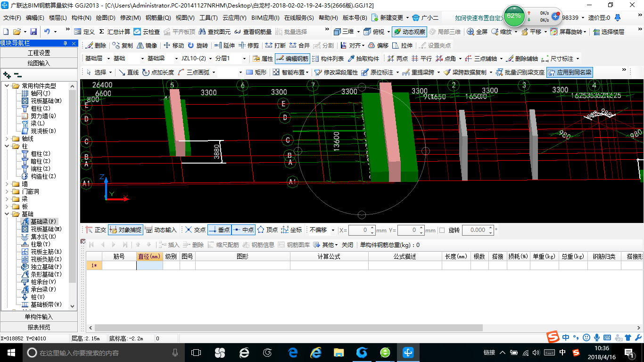This screenshot has height=362, width=644.
Task: Select 筏板基础(M) under 基础 in the tree
Action: point(46,229)
